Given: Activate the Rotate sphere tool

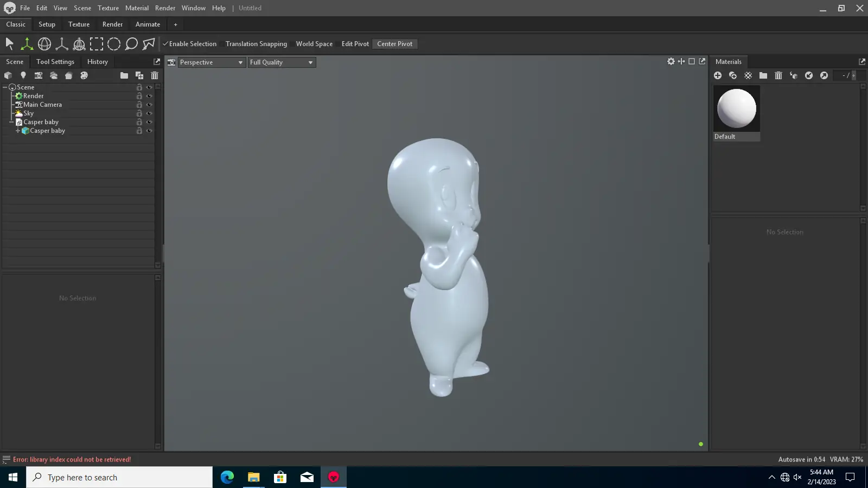Looking at the screenshot, I should pyautogui.click(x=44, y=44).
